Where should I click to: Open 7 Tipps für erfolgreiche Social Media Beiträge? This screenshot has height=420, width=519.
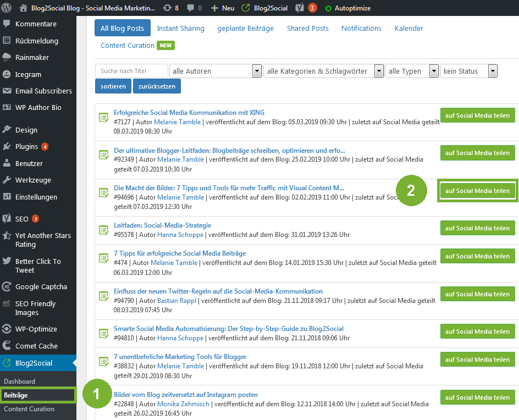point(180,253)
